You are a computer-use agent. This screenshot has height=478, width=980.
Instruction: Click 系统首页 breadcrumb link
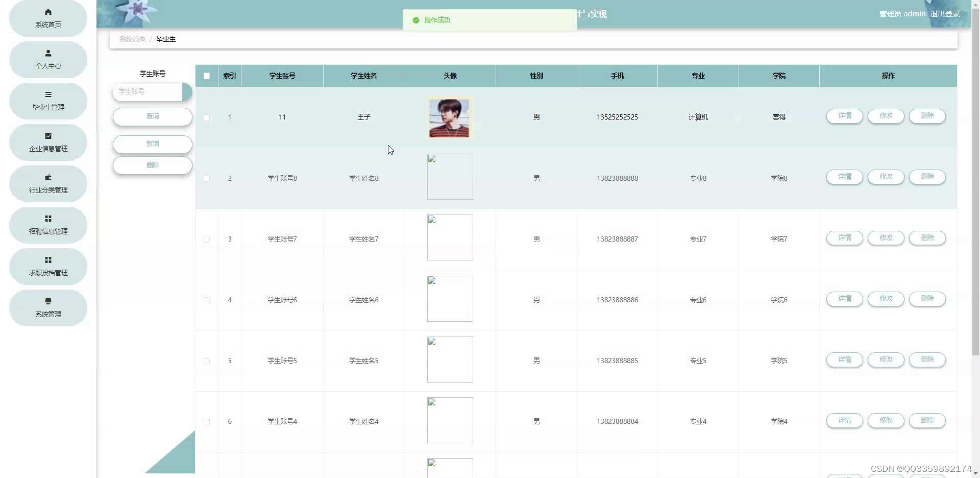pos(132,39)
